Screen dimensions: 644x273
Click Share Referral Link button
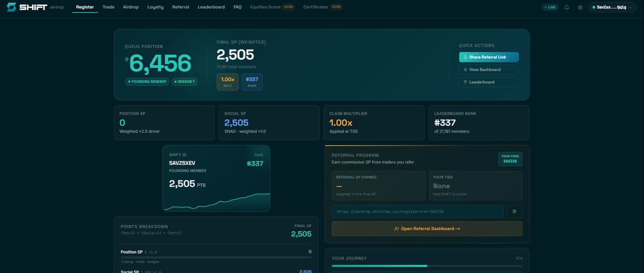488,57
